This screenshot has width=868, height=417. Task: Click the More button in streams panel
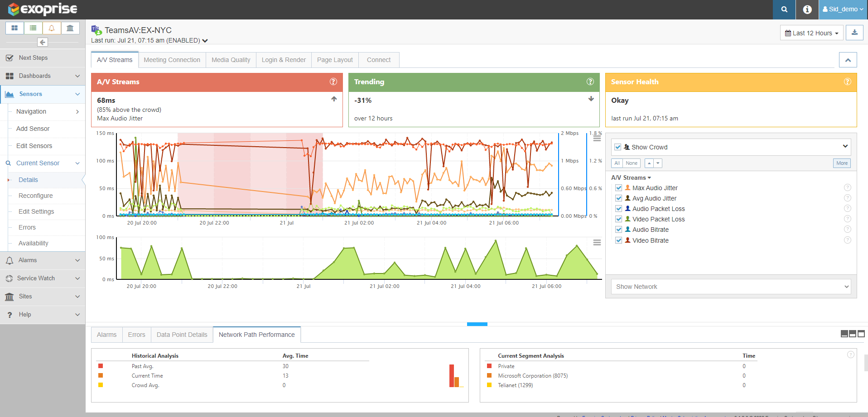[842, 163]
